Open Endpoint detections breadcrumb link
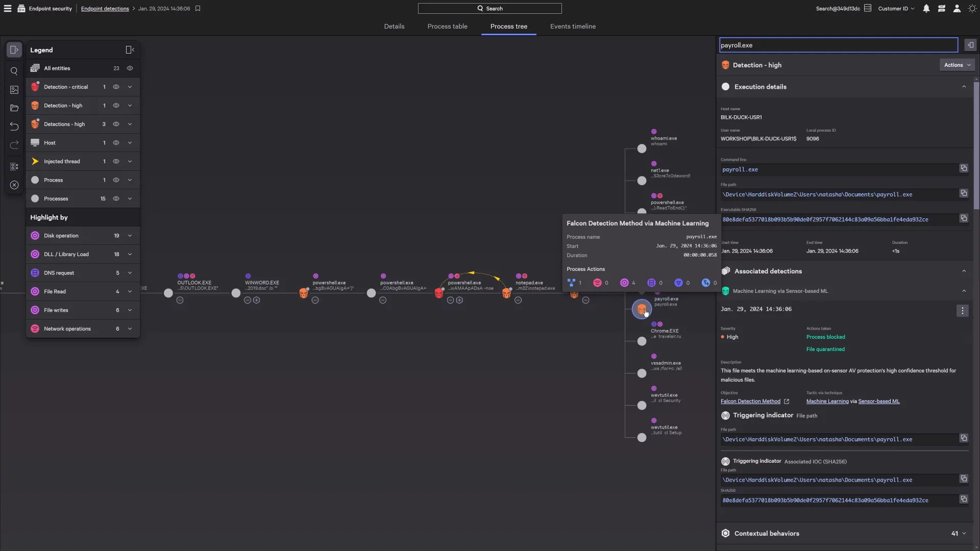 pyautogui.click(x=105, y=9)
